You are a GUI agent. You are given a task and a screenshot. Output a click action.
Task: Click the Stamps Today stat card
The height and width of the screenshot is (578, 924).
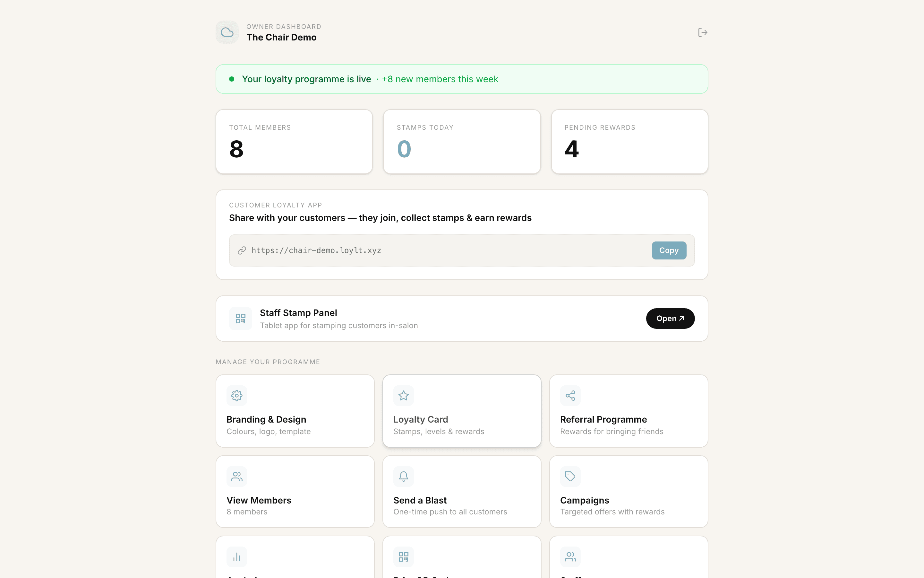[462, 142]
